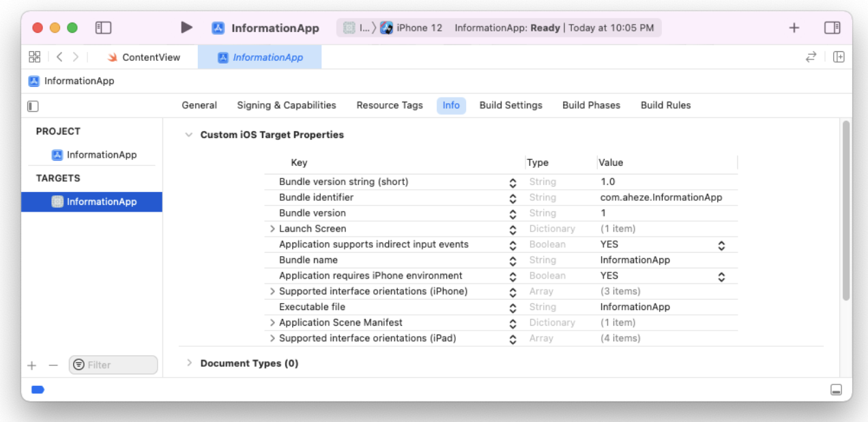The width and height of the screenshot is (868, 422).
Task: Hide the project and targets list
Action: point(33,106)
